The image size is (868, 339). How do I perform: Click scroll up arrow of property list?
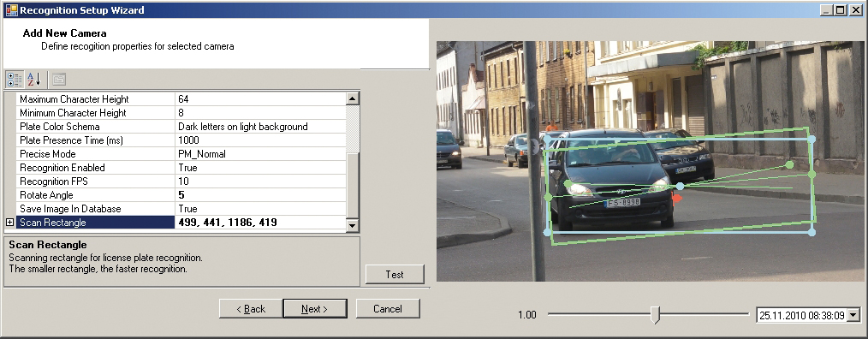click(x=353, y=99)
